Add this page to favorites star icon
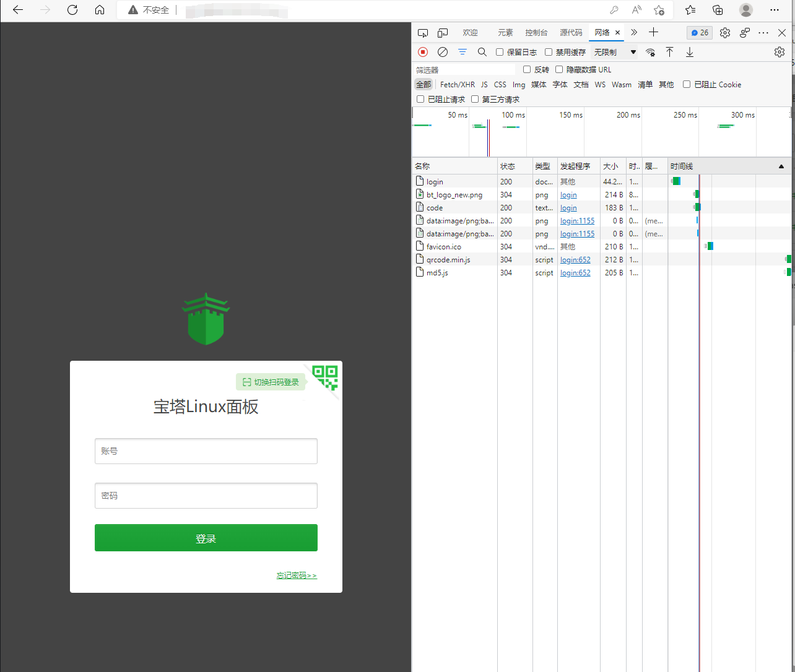The height and width of the screenshot is (672, 795). (659, 10)
